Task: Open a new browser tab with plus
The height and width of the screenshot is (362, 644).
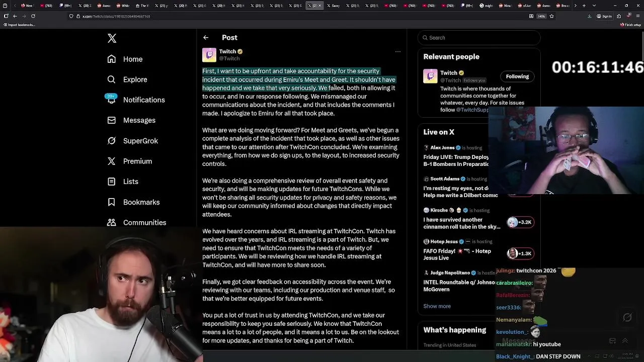Action: coord(583,6)
